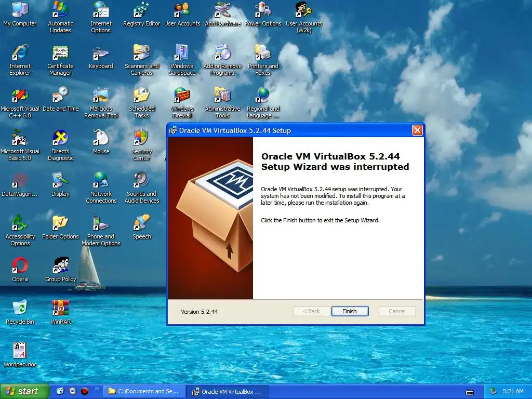
Task: Select the Regional and Language icon
Action: pyautogui.click(x=263, y=102)
